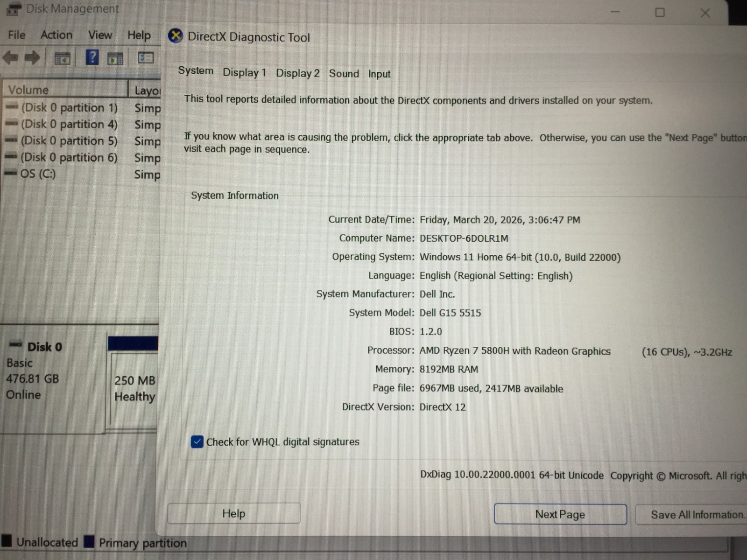Switch to the Display 2 tab
The width and height of the screenshot is (747, 560).
tap(297, 73)
